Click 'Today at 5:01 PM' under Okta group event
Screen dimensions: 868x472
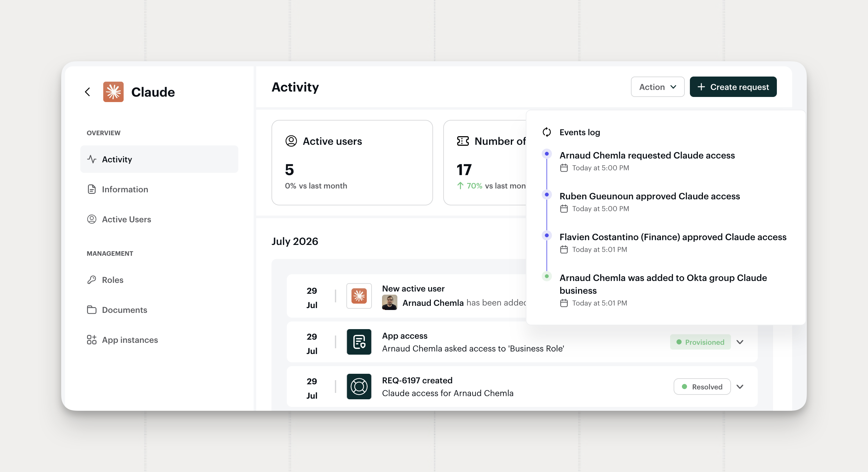coord(600,303)
